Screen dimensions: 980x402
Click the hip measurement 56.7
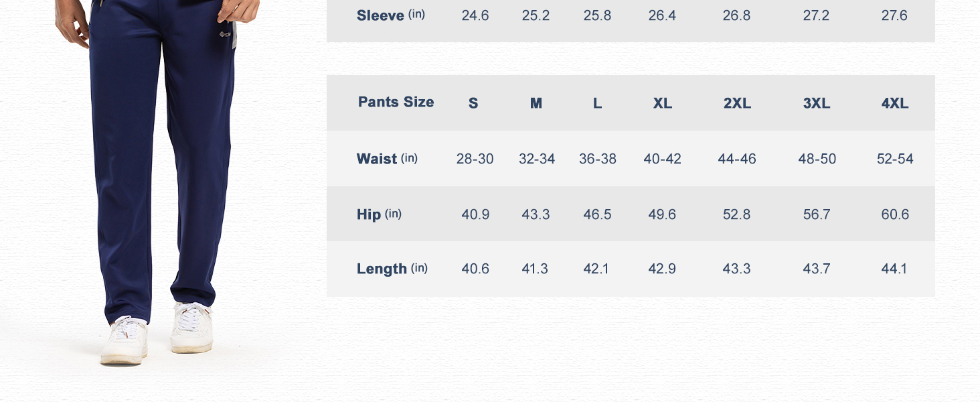pyautogui.click(x=817, y=214)
